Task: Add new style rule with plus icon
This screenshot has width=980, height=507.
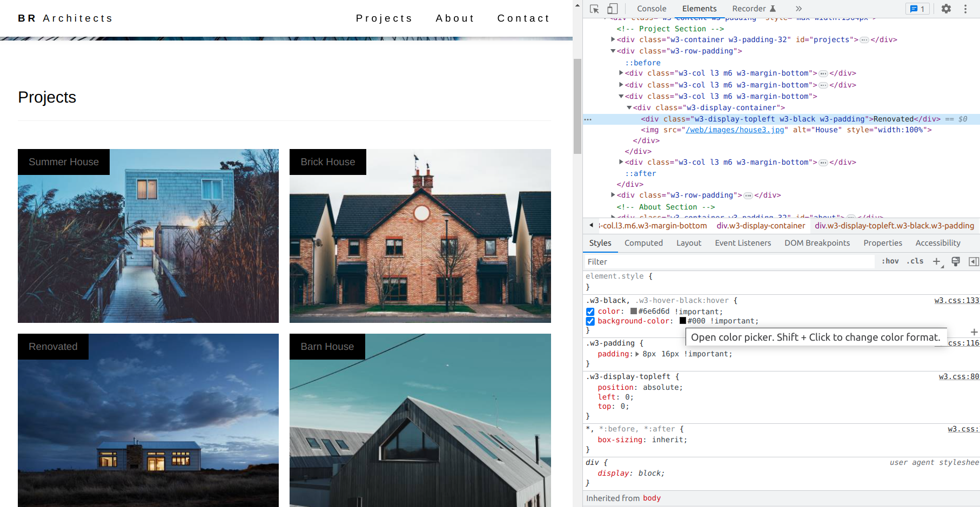Action: coord(937,261)
